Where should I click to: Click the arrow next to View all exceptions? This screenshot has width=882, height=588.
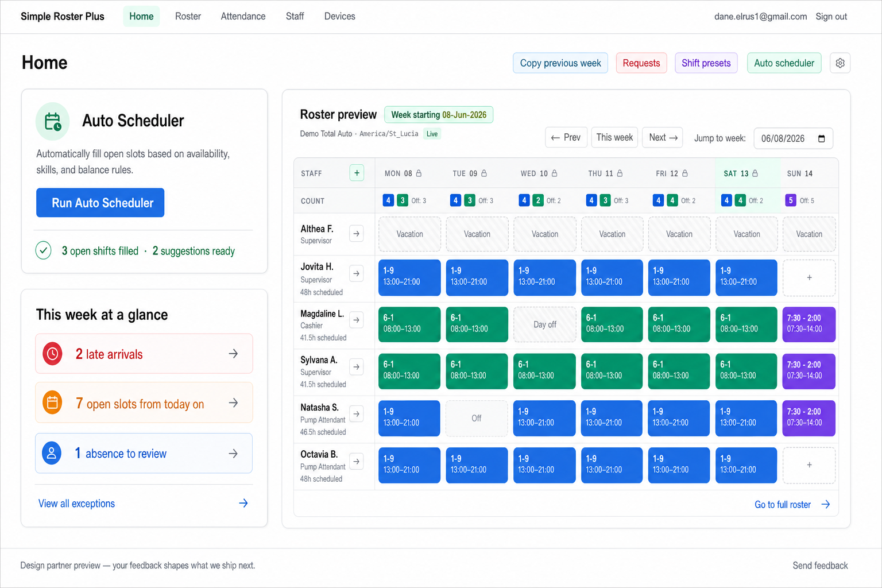click(x=243, y=503)
